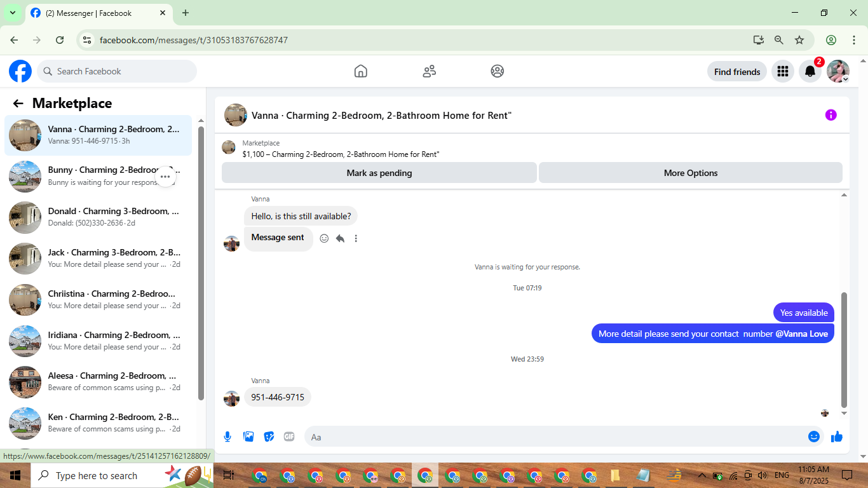Attach a photo or file

pos(248,437)
